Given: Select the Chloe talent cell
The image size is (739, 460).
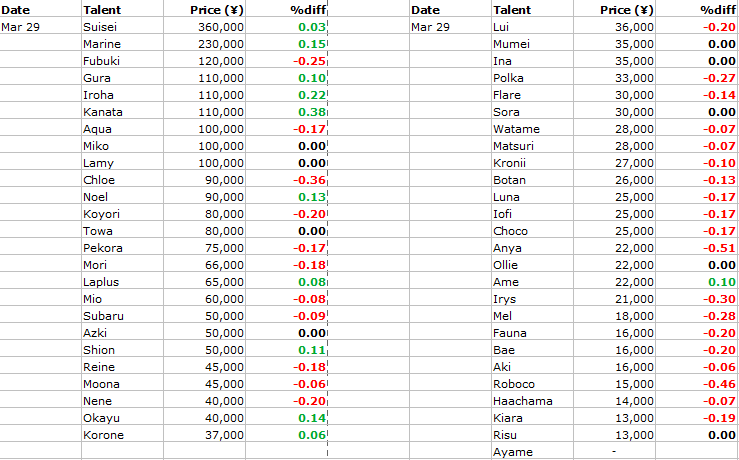Looking at the screenshot, I should tap(123, 180).
